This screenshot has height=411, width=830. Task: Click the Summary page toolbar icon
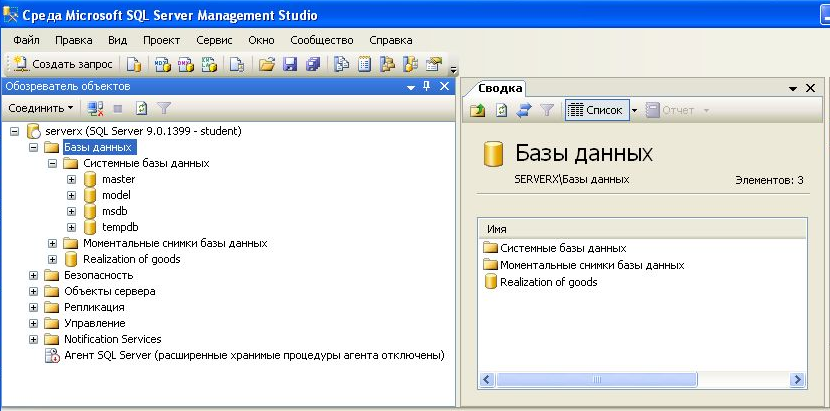364,65
